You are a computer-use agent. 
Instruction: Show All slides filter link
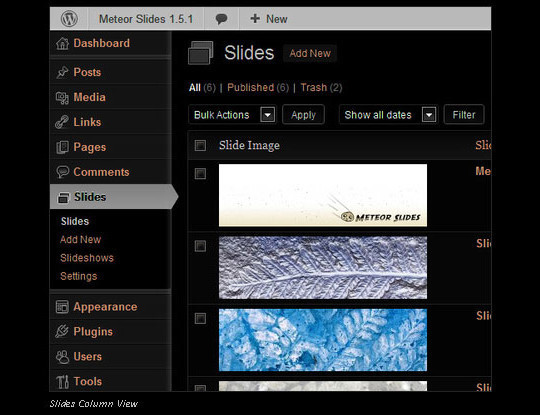pos(195,87)
